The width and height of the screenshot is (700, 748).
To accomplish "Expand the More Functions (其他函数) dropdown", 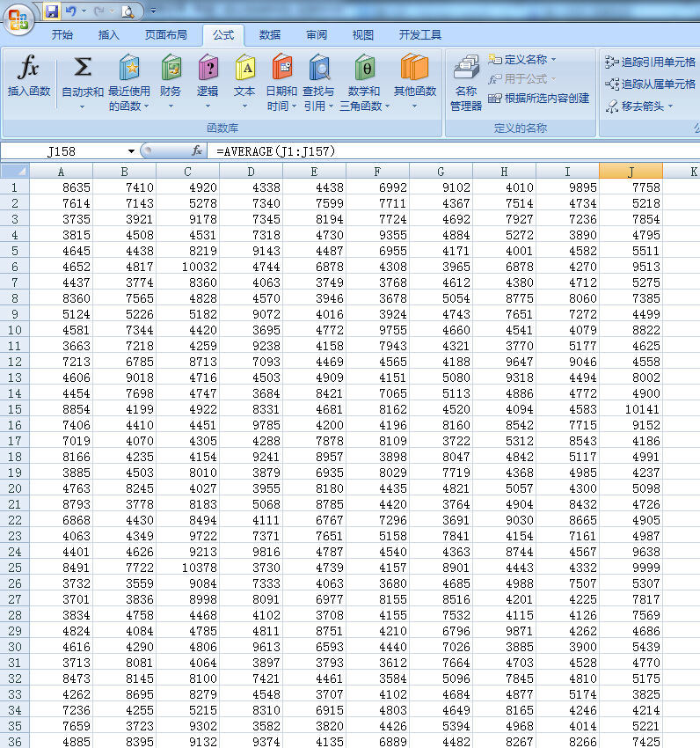I will (x=415, y=106).
